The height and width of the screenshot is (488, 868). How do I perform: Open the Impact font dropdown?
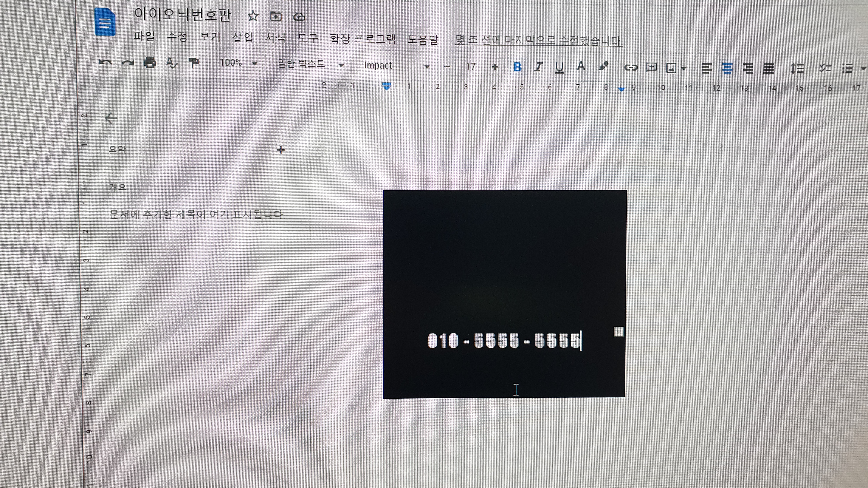(396, 66)
